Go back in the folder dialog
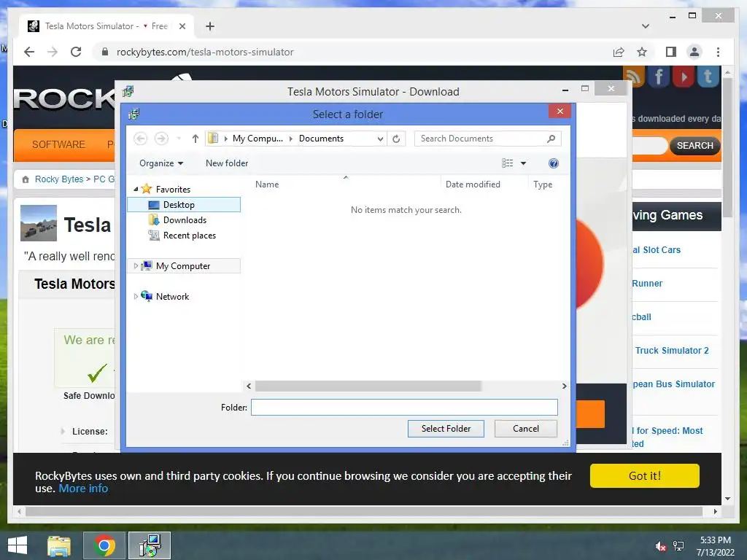747x560 pixels. point(140,139)
